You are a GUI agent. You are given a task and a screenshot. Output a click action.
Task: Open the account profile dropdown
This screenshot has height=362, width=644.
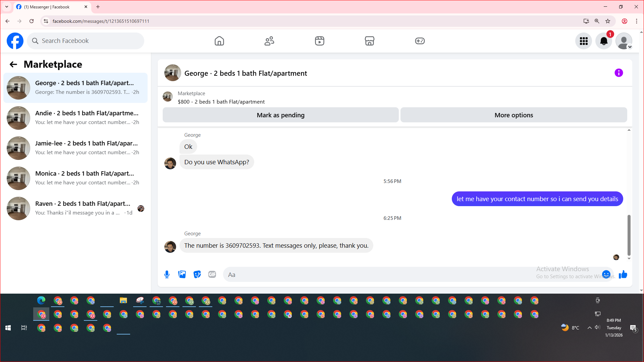[x=624, y=41]
